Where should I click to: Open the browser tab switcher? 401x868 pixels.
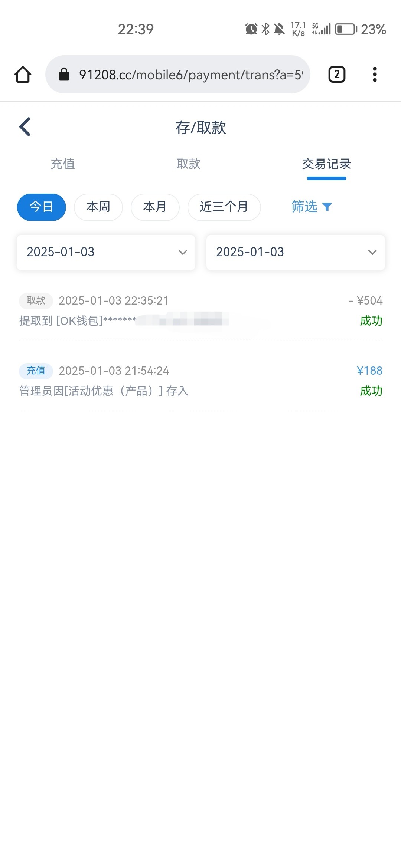click(x=337, y=75)
